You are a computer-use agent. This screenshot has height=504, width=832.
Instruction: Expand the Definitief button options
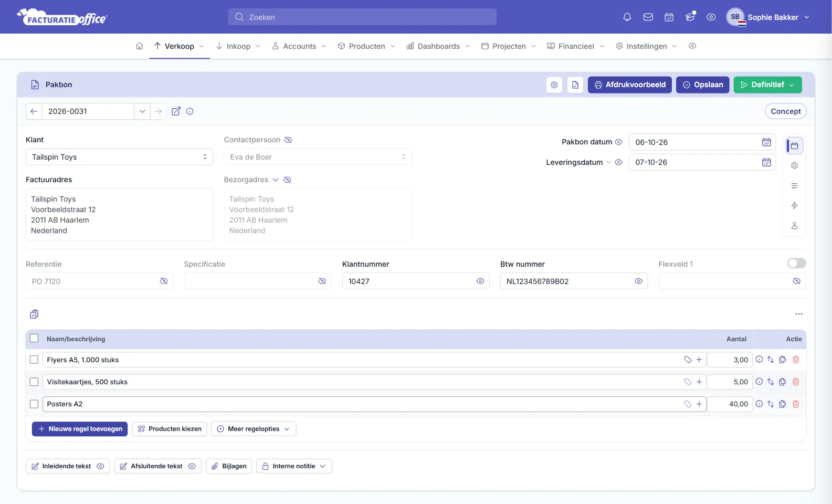[792, 85]
